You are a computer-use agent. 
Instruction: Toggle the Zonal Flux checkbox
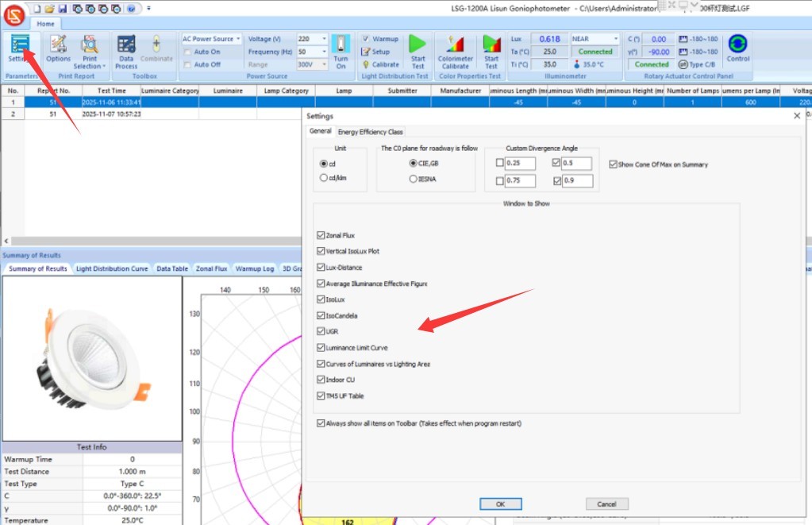321,235
